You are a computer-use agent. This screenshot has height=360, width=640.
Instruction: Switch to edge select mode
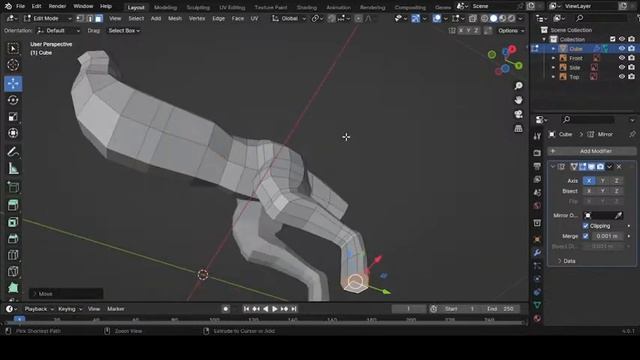(x=90, y=18)
